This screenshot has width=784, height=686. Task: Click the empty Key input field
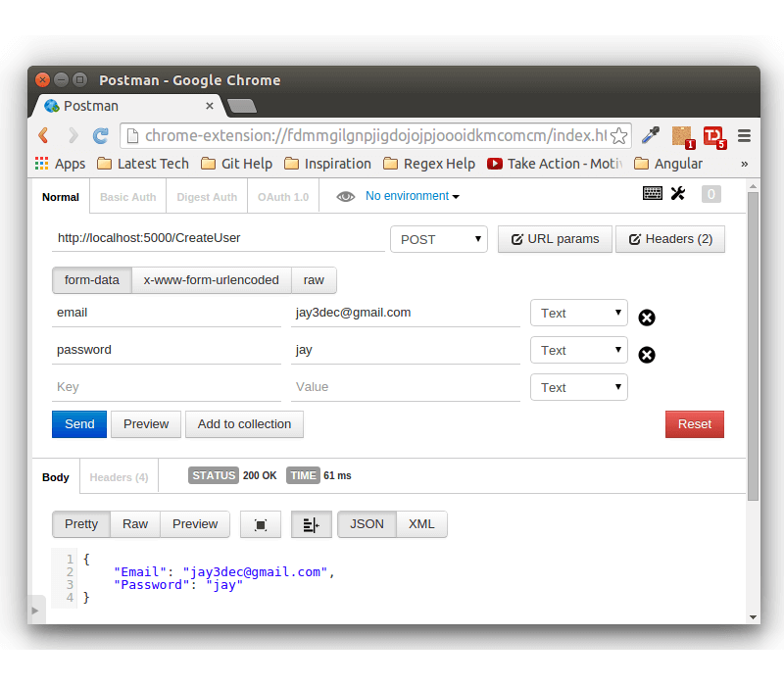pos(166,387)
